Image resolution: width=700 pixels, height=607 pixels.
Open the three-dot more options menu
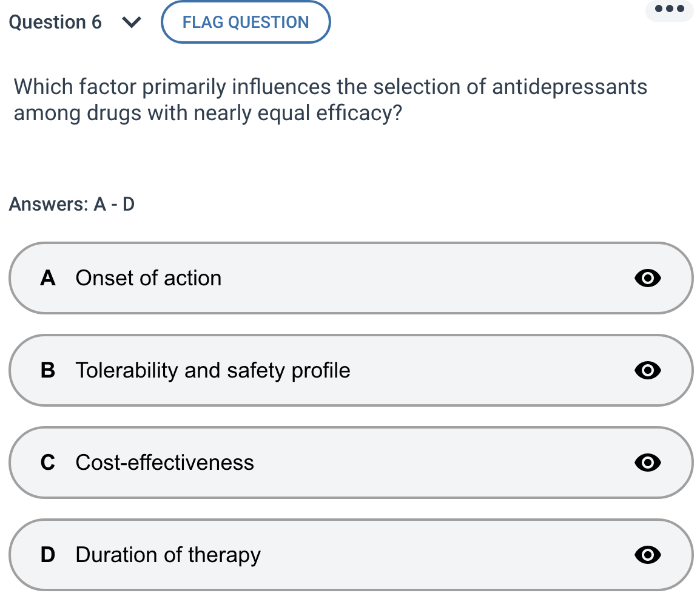coord(669,9)
